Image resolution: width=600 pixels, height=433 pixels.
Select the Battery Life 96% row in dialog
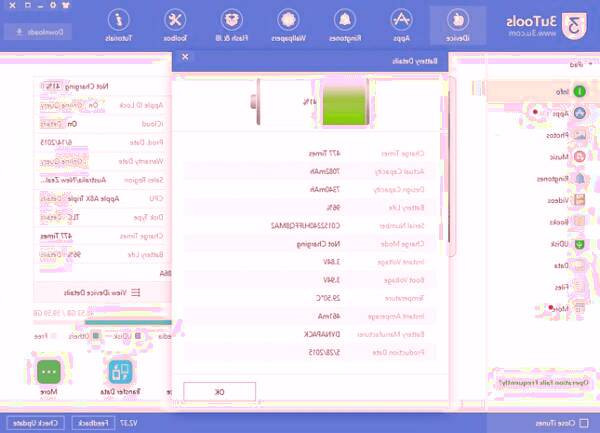pos(310,208)
